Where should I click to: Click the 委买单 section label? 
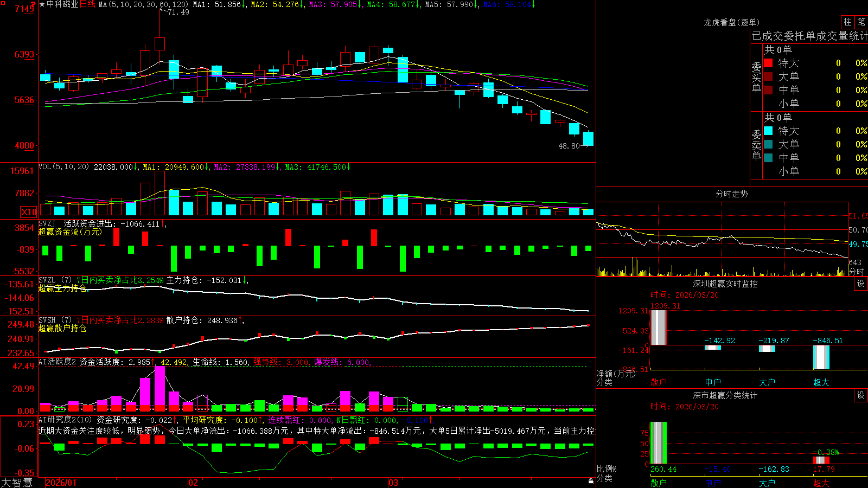(x=756, y=77)
